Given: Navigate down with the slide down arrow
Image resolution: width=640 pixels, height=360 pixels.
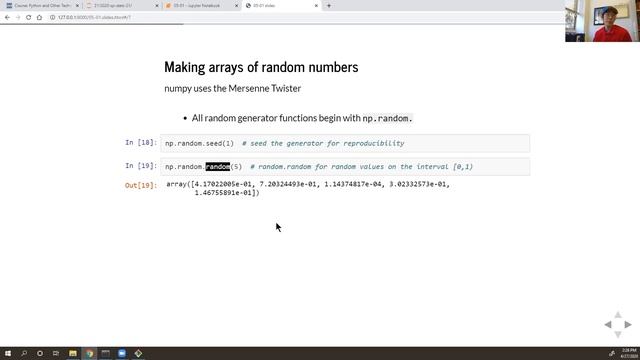Looking at the screenshot, I should [618, 334].
